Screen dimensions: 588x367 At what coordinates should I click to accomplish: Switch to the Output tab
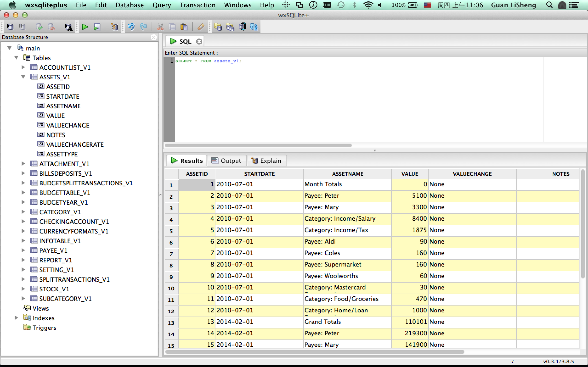click(x=226, y=161)
